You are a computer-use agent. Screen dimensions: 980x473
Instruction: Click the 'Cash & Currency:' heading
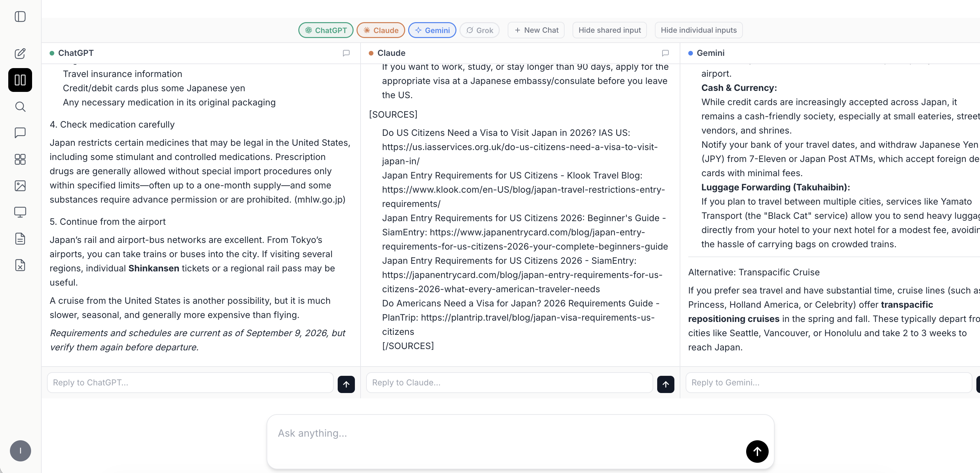click(x=739, y=88)
